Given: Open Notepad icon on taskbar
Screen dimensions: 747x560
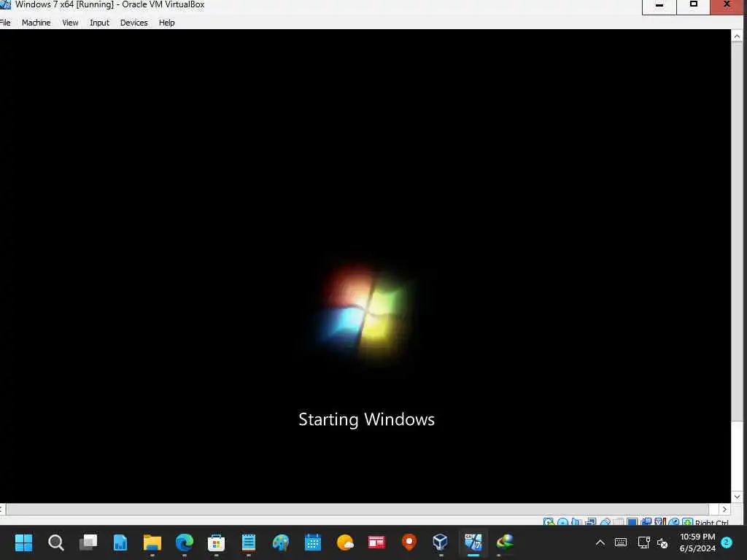Looking at the screenshot, I should click(x=248, y=542).
